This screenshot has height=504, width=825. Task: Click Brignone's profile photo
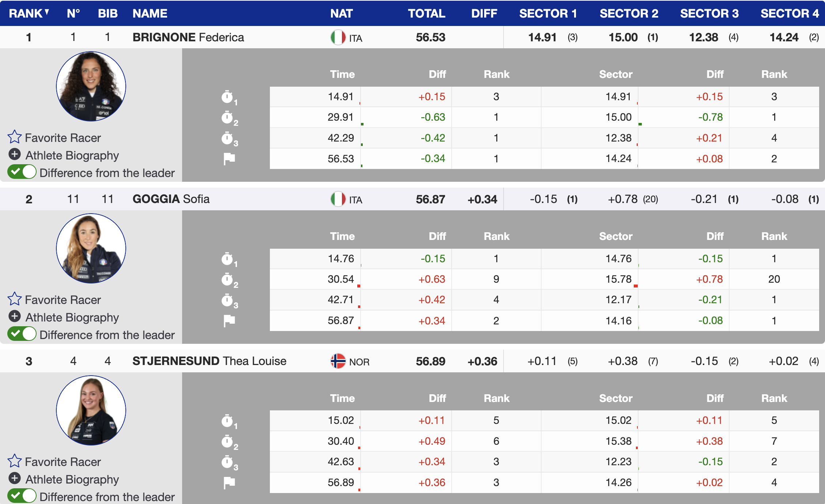[x=91, y=87]
